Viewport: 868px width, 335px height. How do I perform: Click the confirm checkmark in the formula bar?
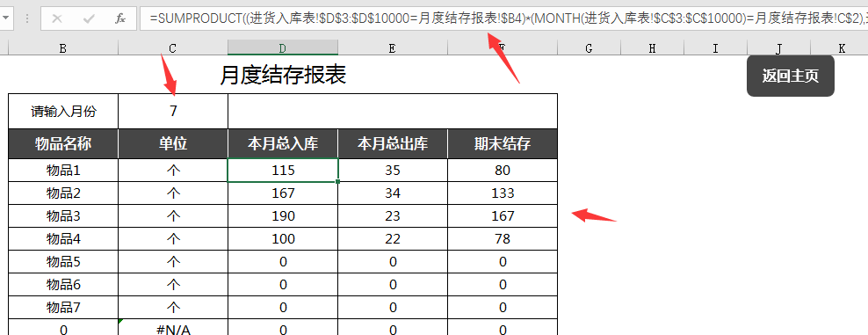coord(88,18)
